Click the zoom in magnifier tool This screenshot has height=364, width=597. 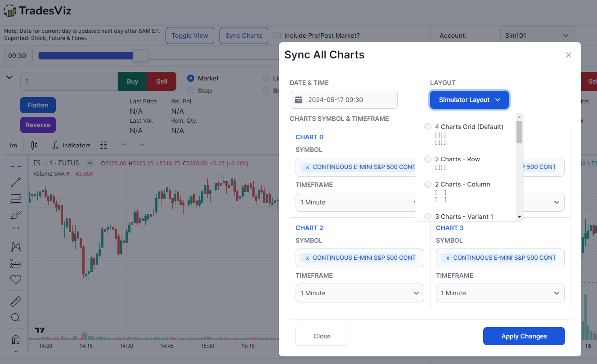16,318
